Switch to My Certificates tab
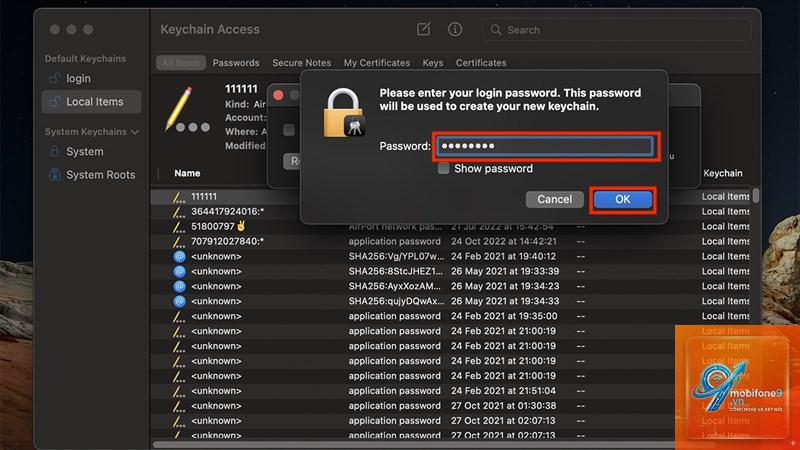 [x=377, y=63]
